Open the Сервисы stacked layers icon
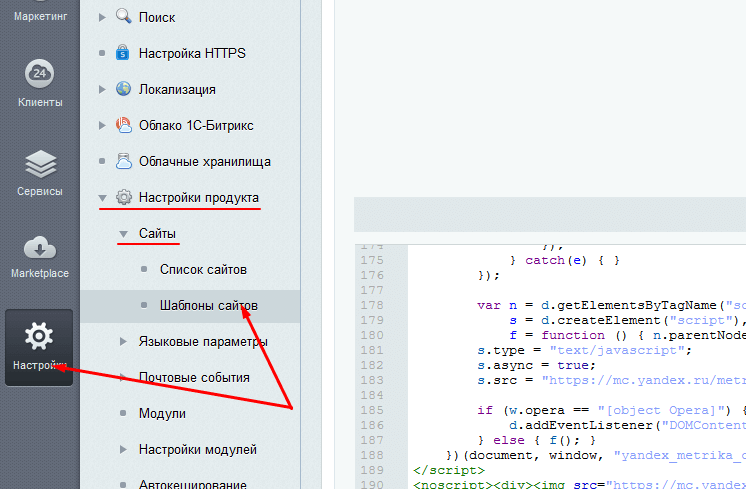 (40, 164)
